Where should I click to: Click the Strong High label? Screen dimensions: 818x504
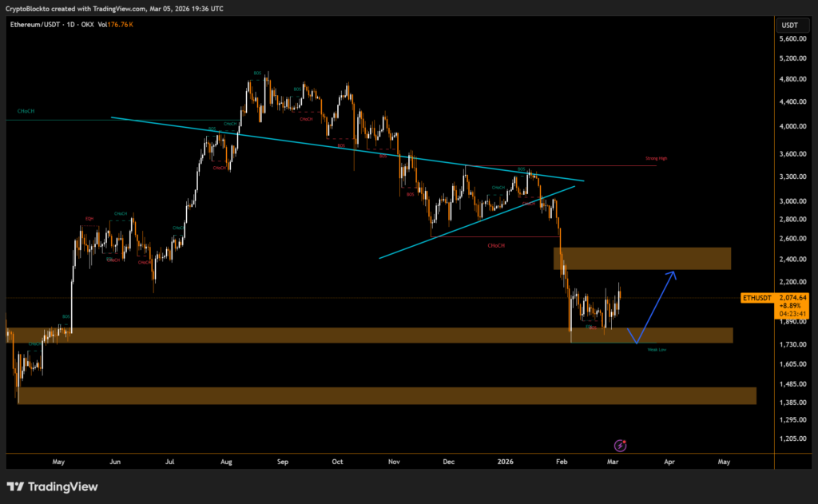[656, 159]
